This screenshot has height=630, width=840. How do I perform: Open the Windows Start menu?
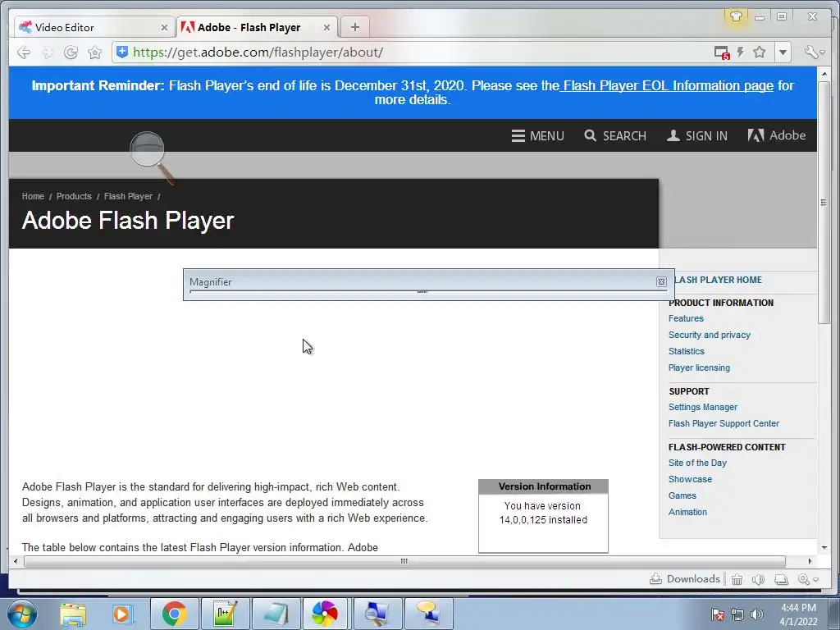pyautogui.click(x=21, y=614)
